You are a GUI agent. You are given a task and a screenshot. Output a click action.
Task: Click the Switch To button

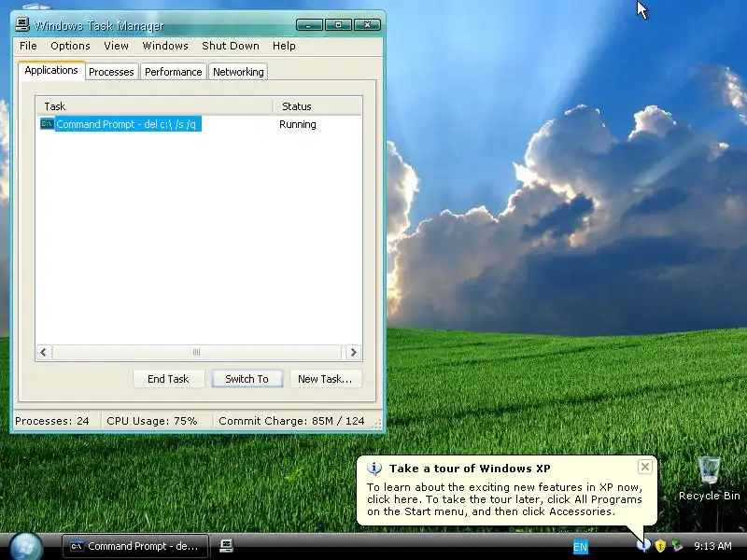point(247,379)
